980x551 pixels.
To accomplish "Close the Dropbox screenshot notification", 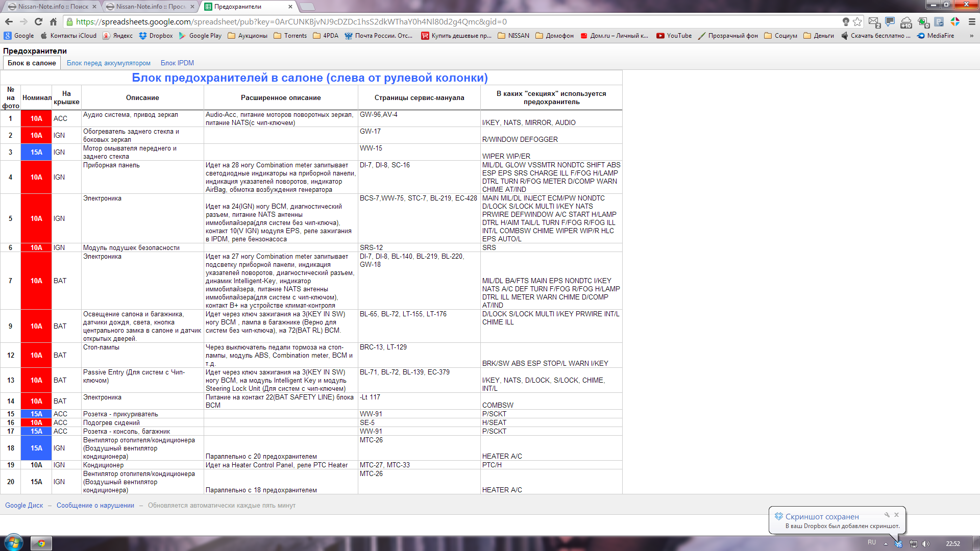I will (x=896, y=514).
